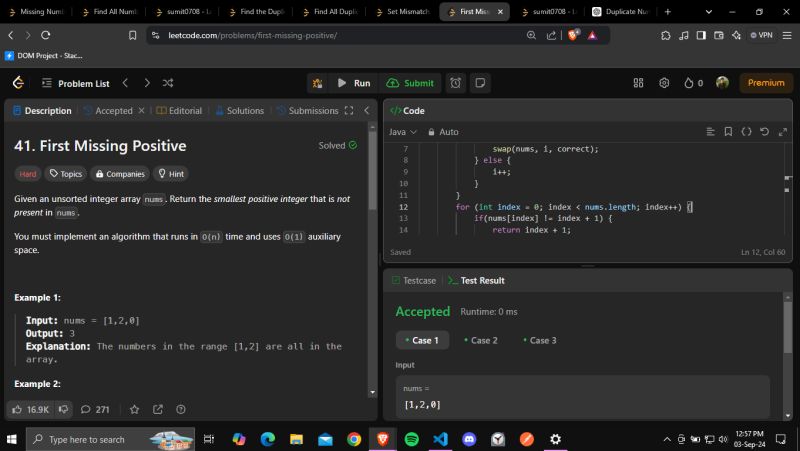Open the Java language dropdown

403,132
